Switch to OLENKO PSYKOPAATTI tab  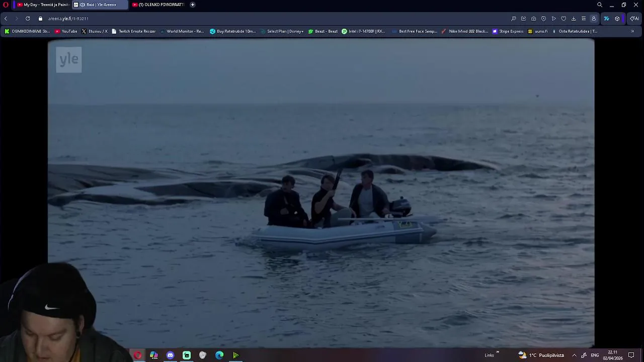tap(158, 5)
